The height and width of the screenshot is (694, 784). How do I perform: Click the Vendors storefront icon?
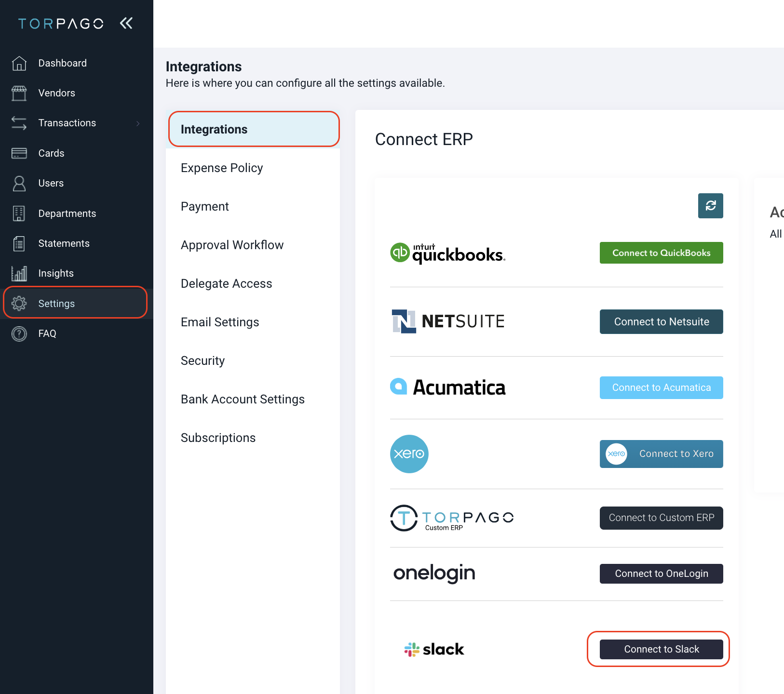[19, 93]
